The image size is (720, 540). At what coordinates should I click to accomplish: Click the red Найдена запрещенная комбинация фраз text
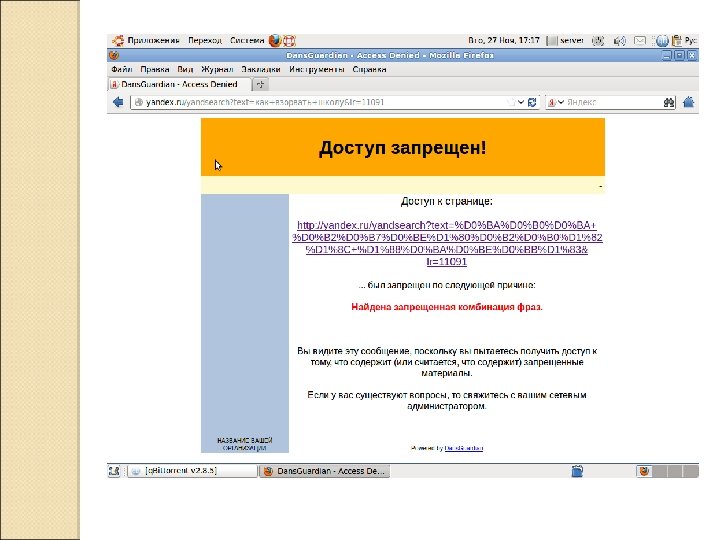(x=447, y=307)
